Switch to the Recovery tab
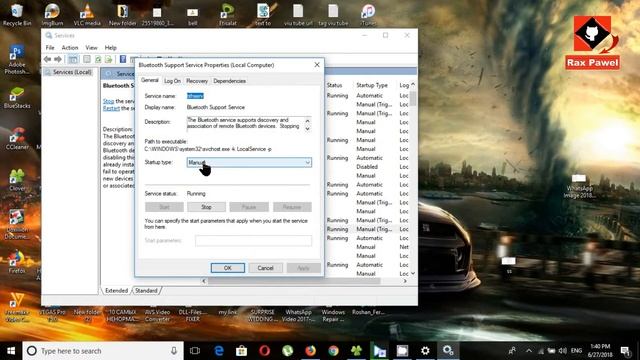 coord(197,81)
